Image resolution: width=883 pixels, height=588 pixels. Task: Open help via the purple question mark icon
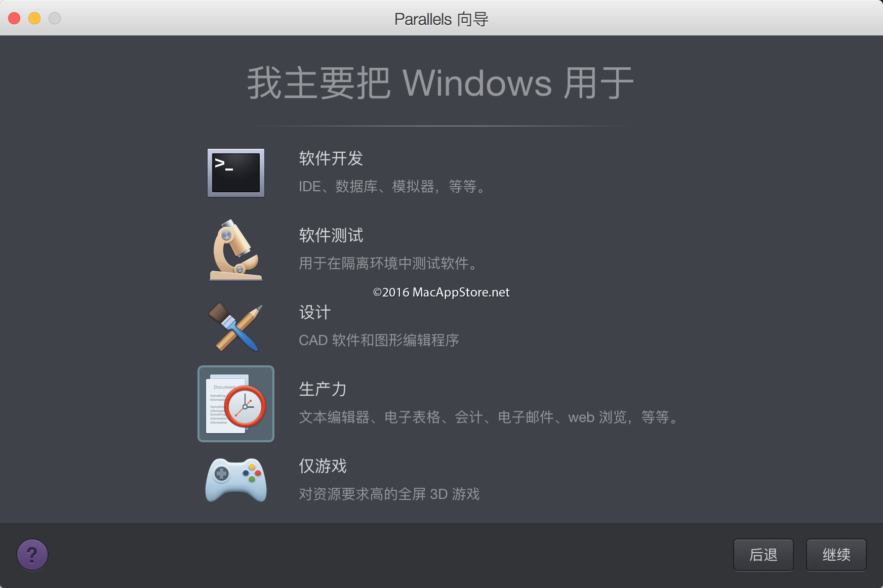[32, 555]
